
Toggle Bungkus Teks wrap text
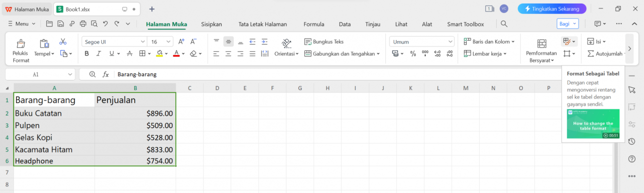[x=324, y=41]
